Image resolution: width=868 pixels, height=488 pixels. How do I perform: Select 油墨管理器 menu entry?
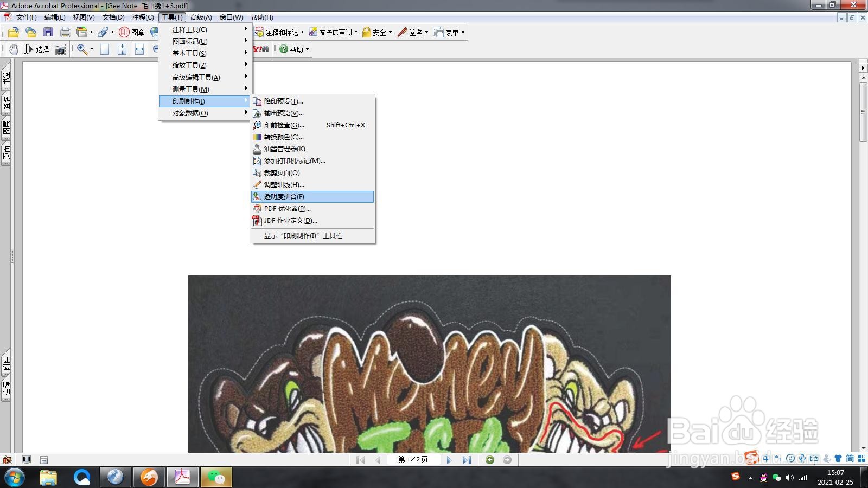[x=312, y=149]
